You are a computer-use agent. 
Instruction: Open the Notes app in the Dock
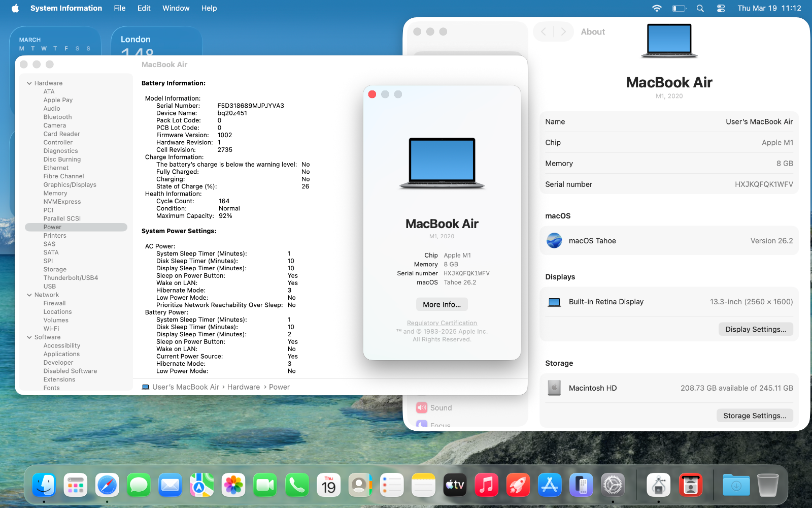pos(423,485)
